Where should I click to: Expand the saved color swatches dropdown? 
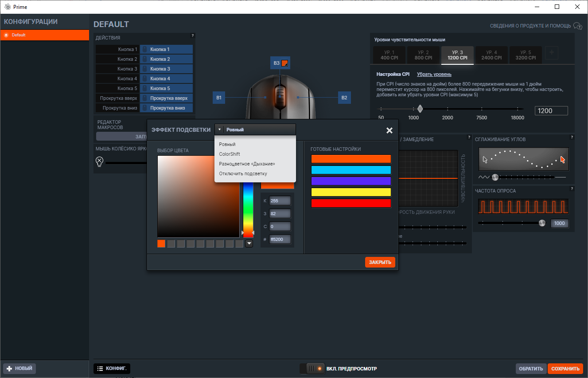pos(249,244)
